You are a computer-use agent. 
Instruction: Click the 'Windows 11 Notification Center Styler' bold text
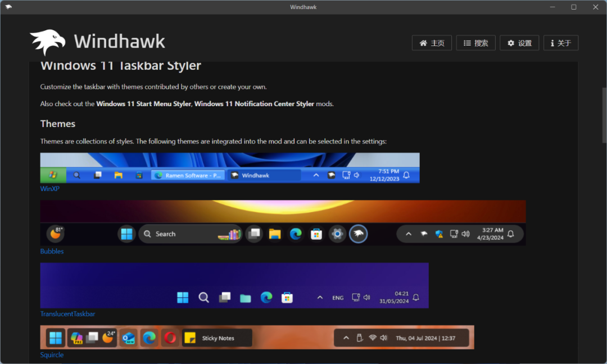pyautogui.click(x=254, y=104)
